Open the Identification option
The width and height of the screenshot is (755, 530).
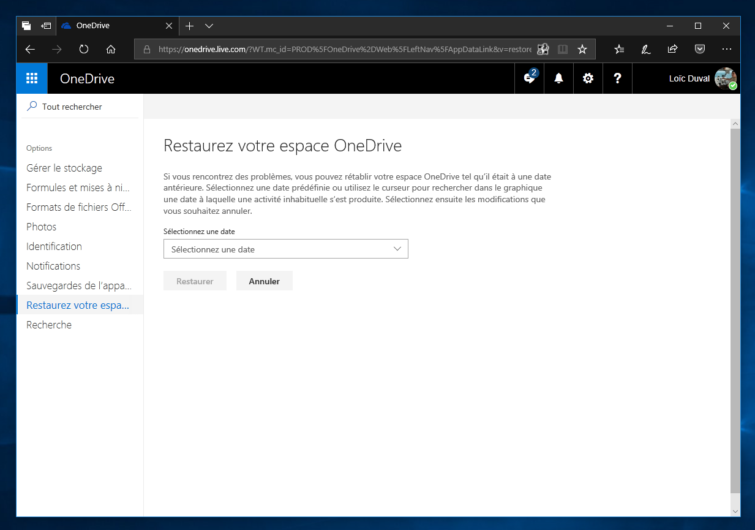[54, 246]
